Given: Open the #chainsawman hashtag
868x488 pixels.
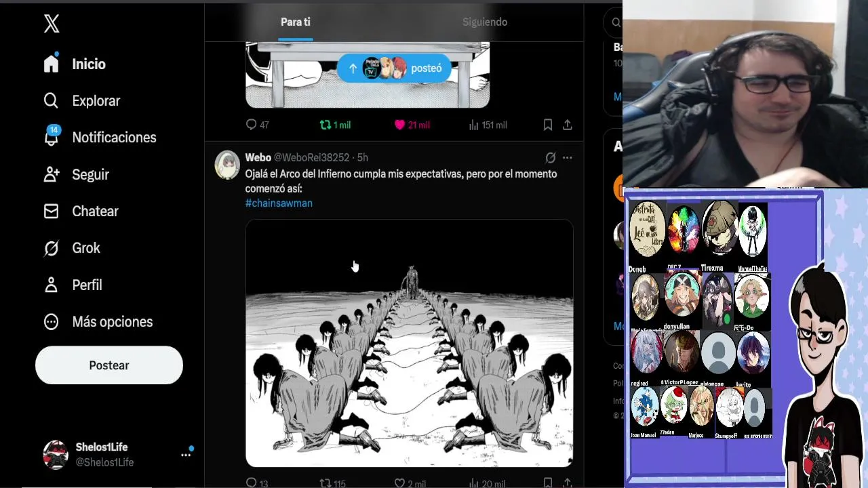Looking at the screenshot, I should pyautogui.click(x=279, y=203).
